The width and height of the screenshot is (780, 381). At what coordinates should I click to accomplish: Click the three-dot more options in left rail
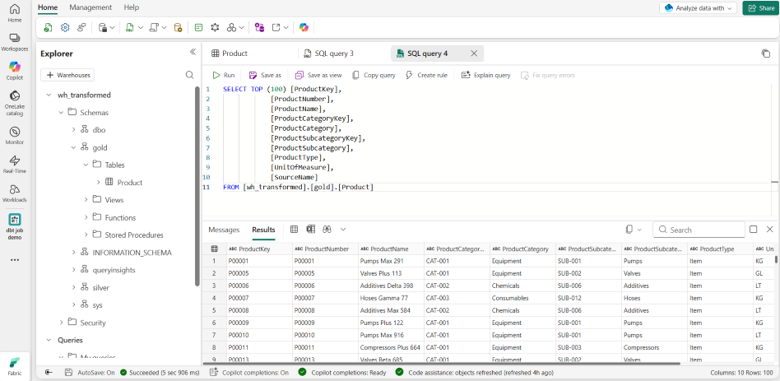(x=15, y=260)
